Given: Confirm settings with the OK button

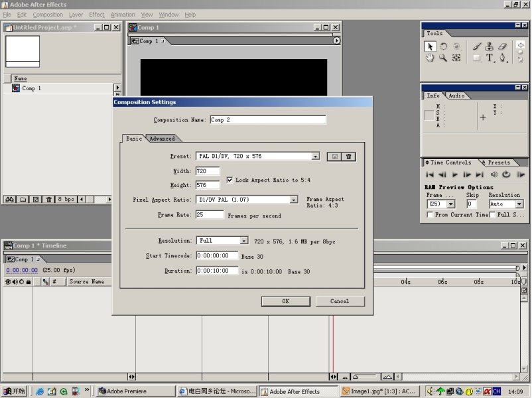Looking at the screenshot, I should coord(285,301).
